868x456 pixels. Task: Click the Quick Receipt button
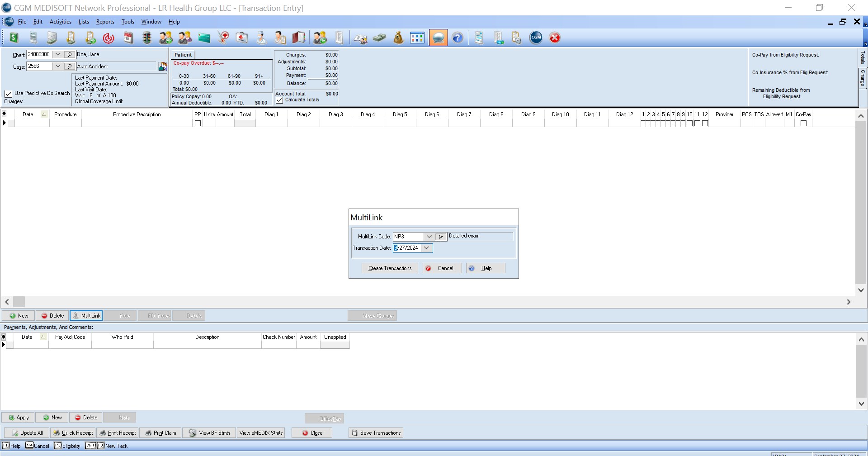click(72, 433)
